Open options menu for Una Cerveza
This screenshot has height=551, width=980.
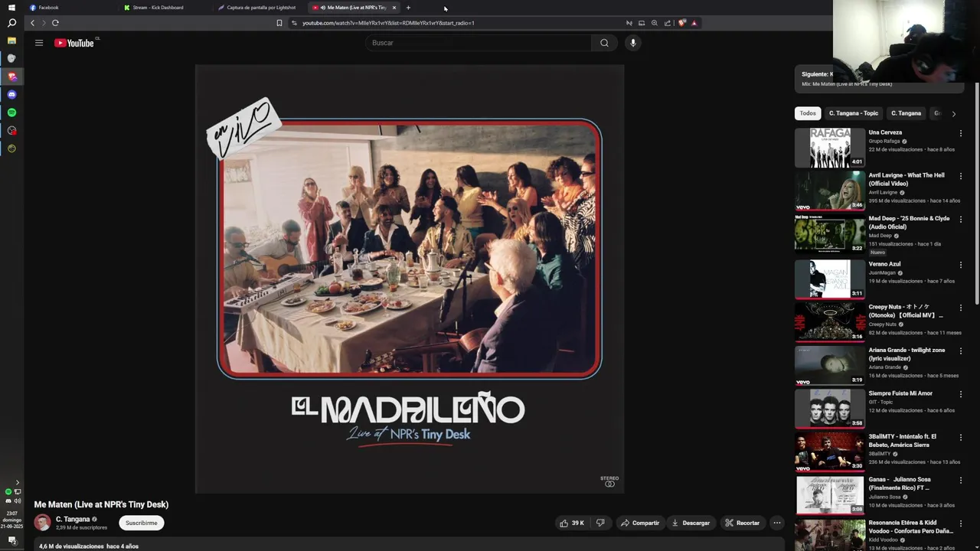(x=960, y=133)
